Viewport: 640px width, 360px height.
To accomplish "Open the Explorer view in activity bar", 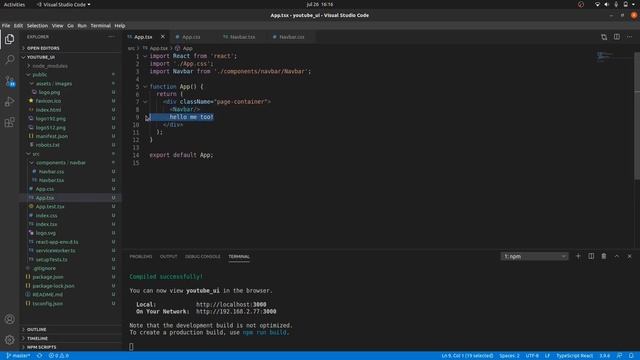I will pyautogui.click(x=9, y=39).
